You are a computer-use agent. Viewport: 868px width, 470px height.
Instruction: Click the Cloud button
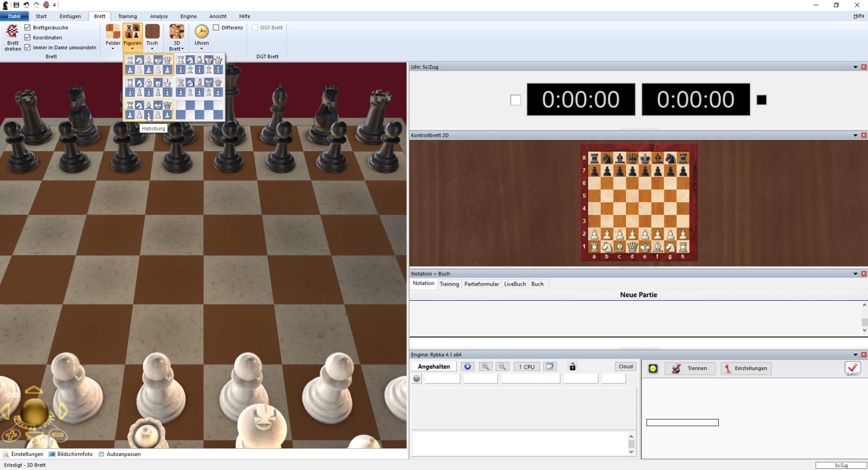point(626,367)
